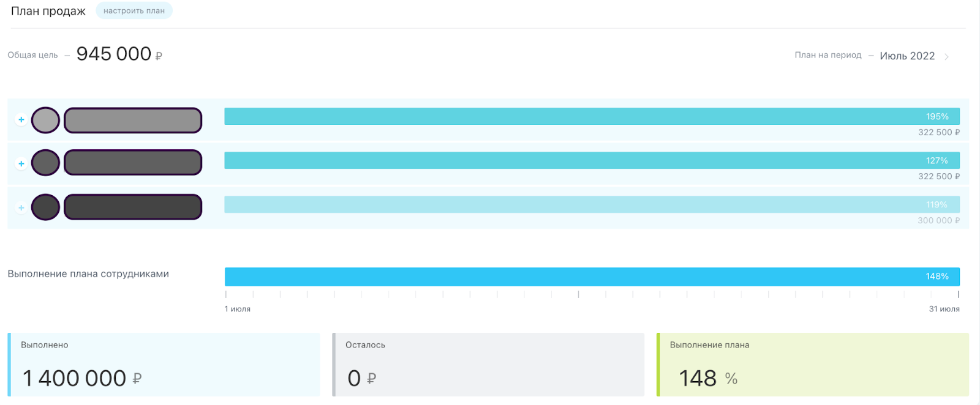Expand the first employee row with plus

21,120
